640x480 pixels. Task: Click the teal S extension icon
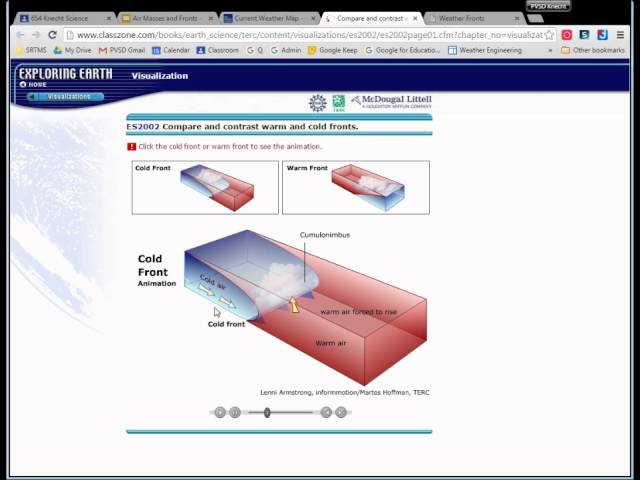tap(584, 35)
